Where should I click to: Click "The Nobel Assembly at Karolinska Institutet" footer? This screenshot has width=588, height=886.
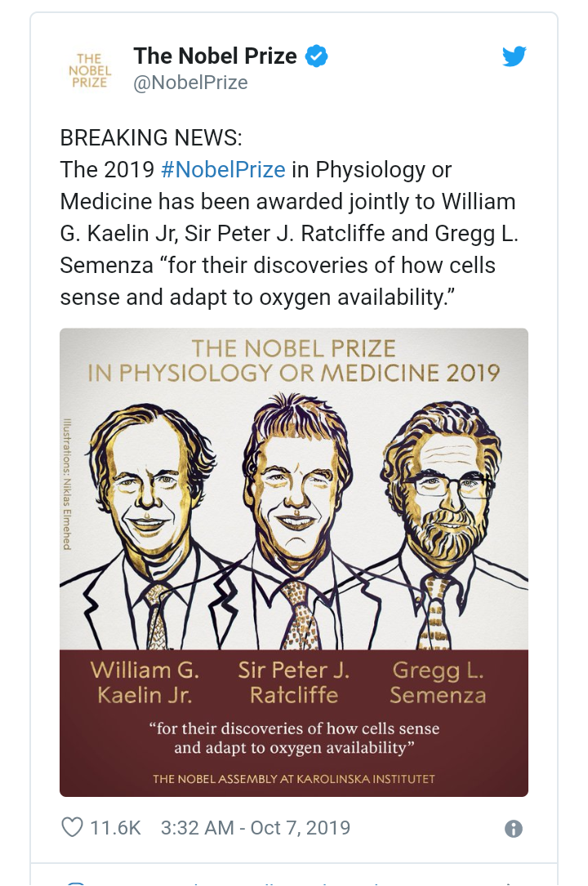tap(294, 779)
